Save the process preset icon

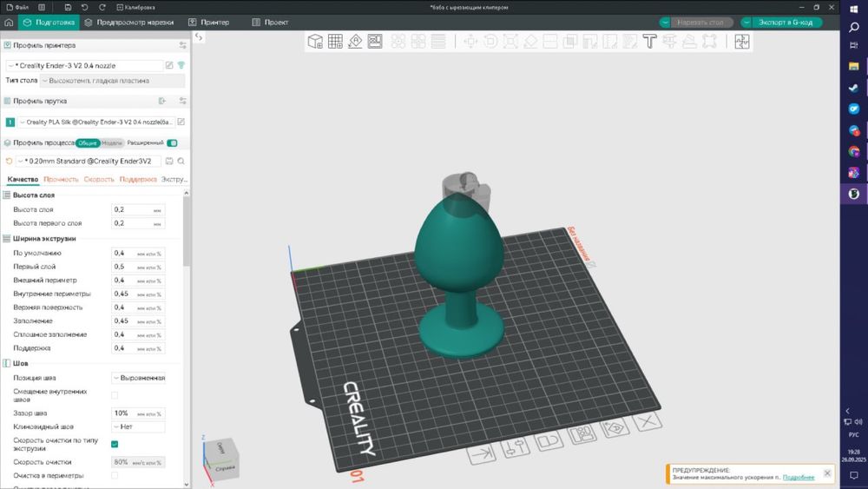pyautogui.click(x=169, y=162)
